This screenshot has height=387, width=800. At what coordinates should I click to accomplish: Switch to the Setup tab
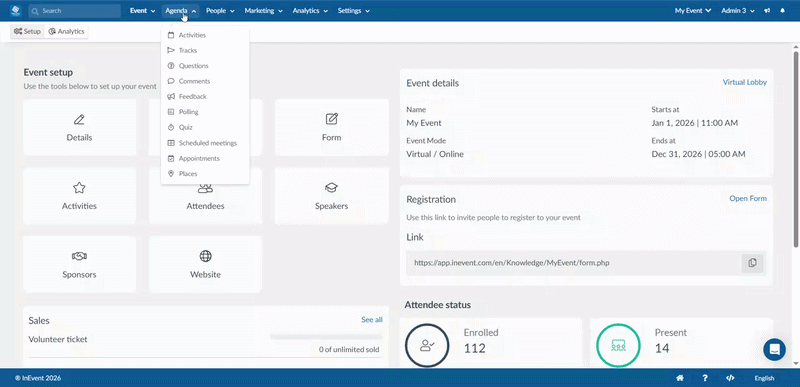pyautogui.click(x=28, y=32)
